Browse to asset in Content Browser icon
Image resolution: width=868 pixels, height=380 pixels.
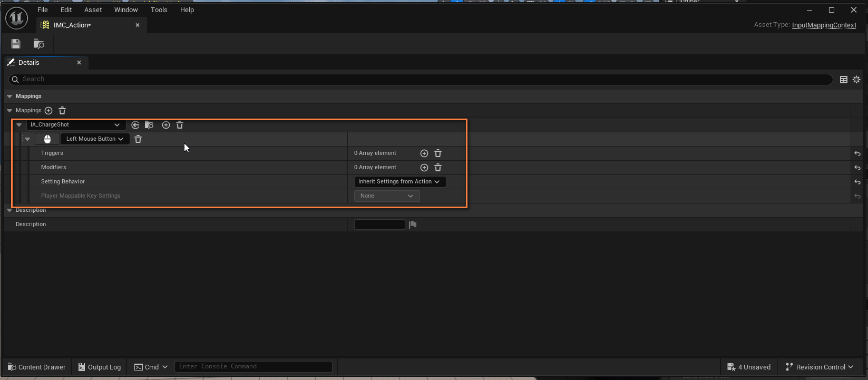39,44
